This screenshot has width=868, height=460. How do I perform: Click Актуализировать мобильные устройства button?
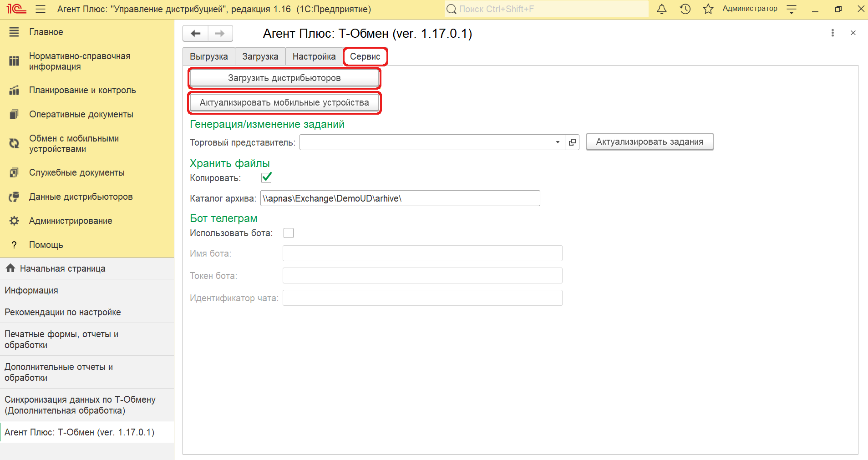(284, 102)
